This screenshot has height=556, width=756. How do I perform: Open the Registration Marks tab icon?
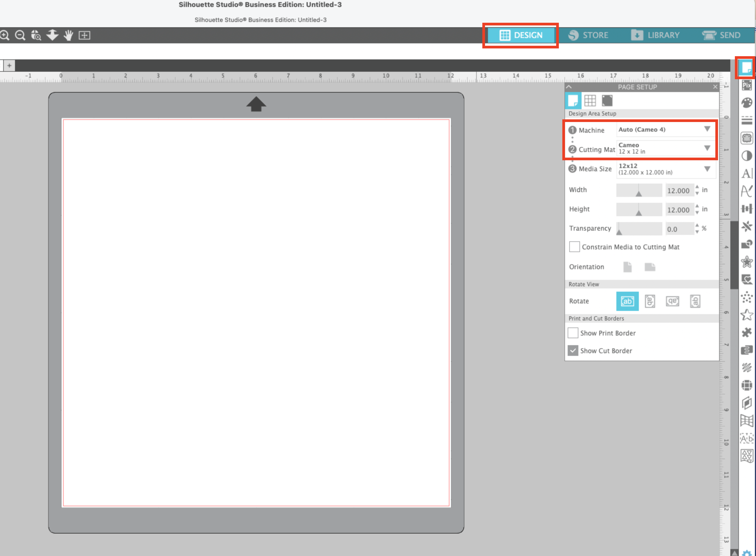[x=607, y=100]
